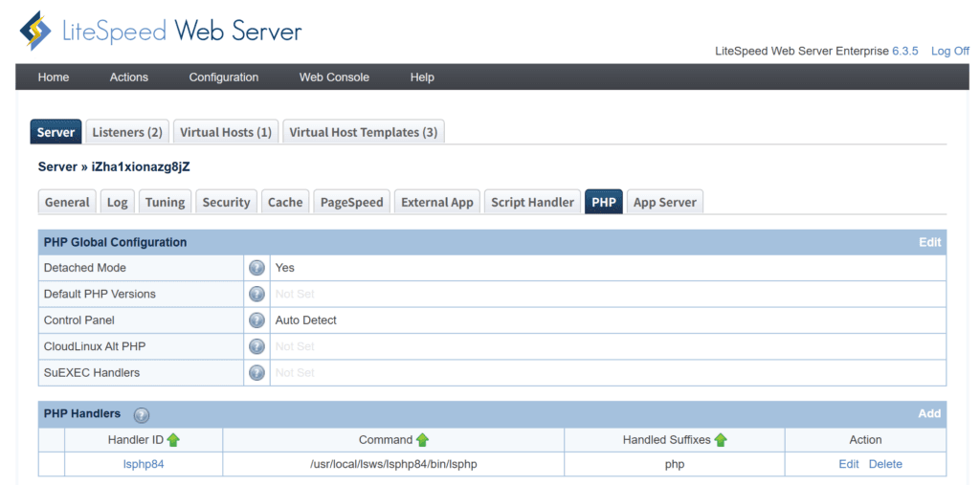Viewport: 980px width, 485px height.
Task: Open the Help menu
Action: coord(422,77)
